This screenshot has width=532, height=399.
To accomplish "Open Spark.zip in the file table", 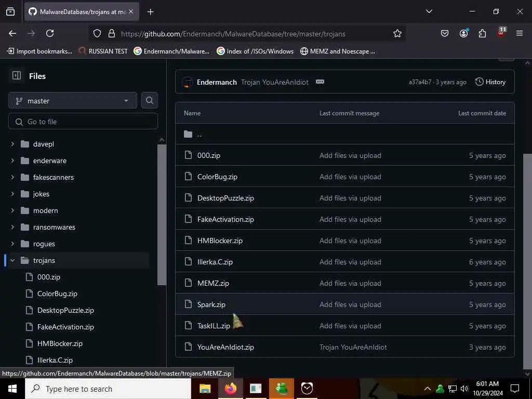I will coord(211,304).
